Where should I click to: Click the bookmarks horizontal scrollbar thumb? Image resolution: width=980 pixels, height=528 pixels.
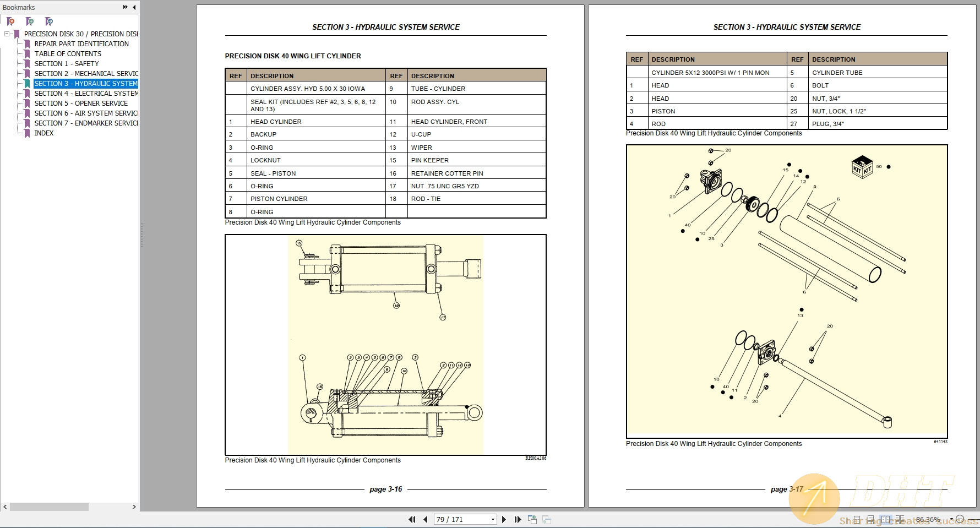[49, 507]
